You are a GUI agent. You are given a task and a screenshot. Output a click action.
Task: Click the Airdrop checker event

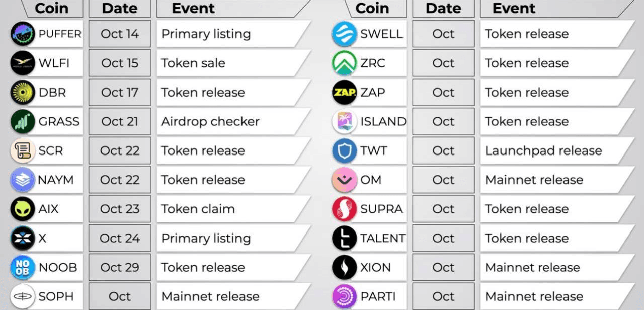click(210, 121)
